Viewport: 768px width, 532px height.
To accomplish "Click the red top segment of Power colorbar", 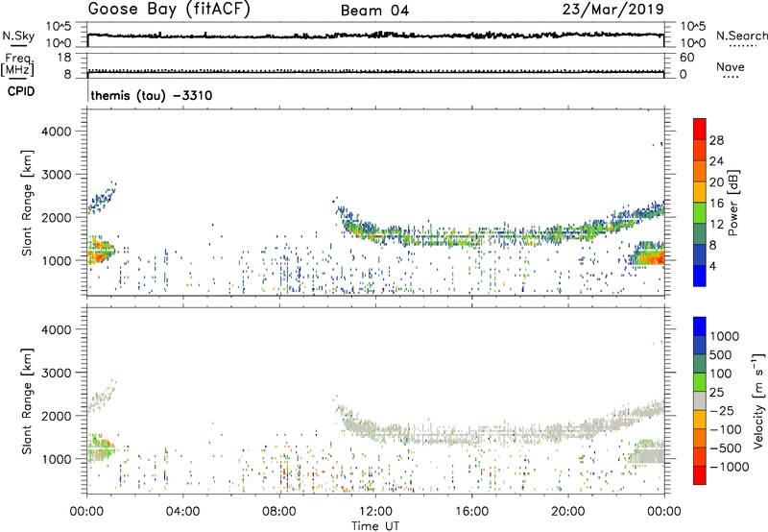I will tap(700, 129).
